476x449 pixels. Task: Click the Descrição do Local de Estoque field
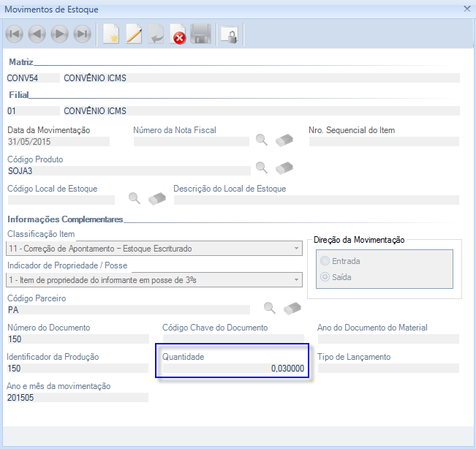[317, 200]
